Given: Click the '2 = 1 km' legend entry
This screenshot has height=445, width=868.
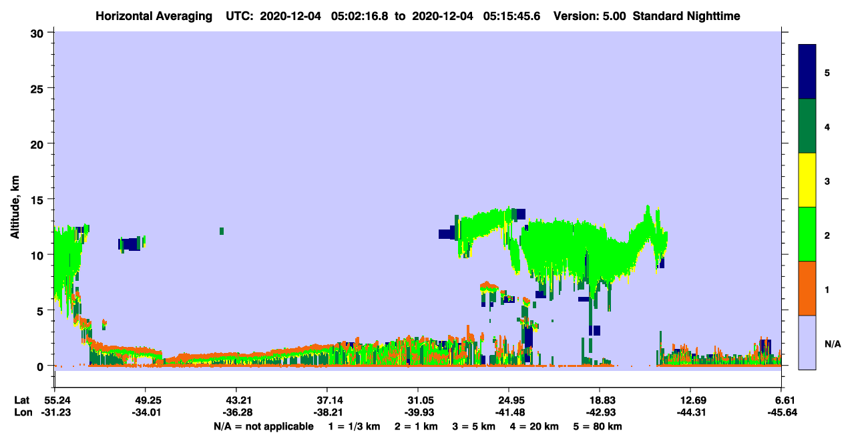Looking at the screenshot, I should tap(416, 426).
